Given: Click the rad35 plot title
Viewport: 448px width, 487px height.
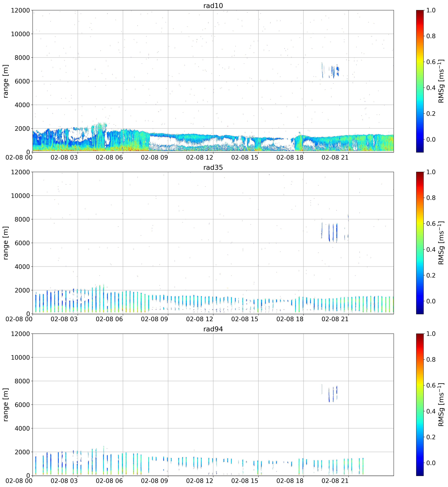Looking at the screenshot, I should 213,167.
